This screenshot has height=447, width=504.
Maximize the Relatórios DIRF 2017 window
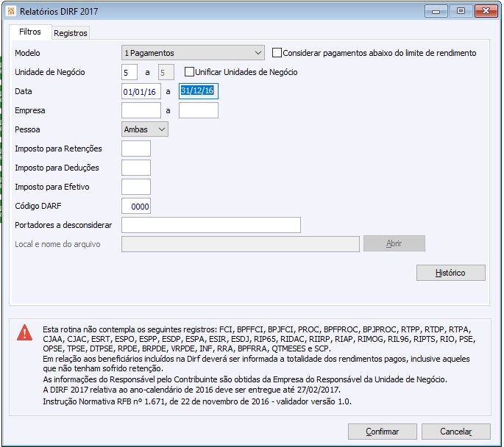461,11
